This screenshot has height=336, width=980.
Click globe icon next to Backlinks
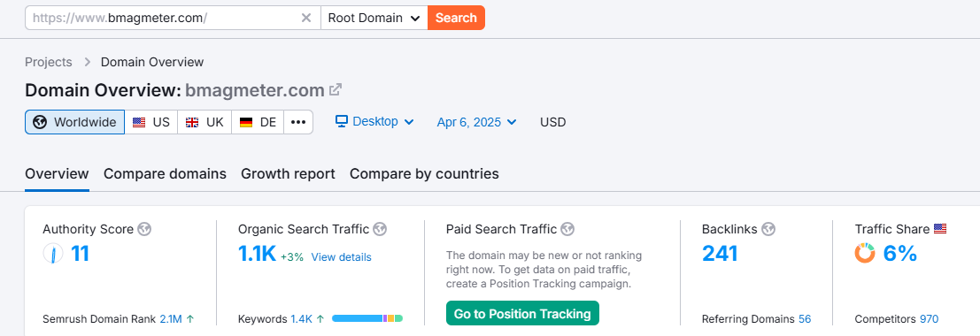coord(768,229)
